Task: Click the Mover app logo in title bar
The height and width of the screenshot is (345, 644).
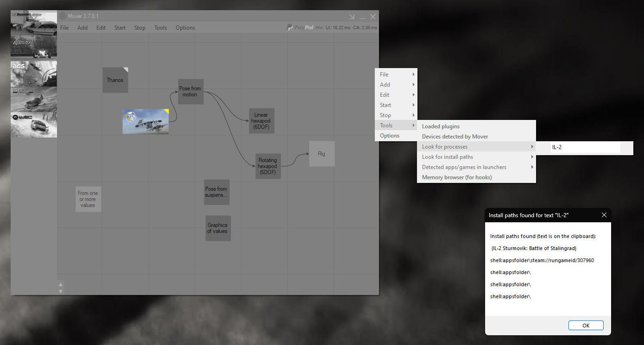Action: pyautogui.click(x=63, y=16)
